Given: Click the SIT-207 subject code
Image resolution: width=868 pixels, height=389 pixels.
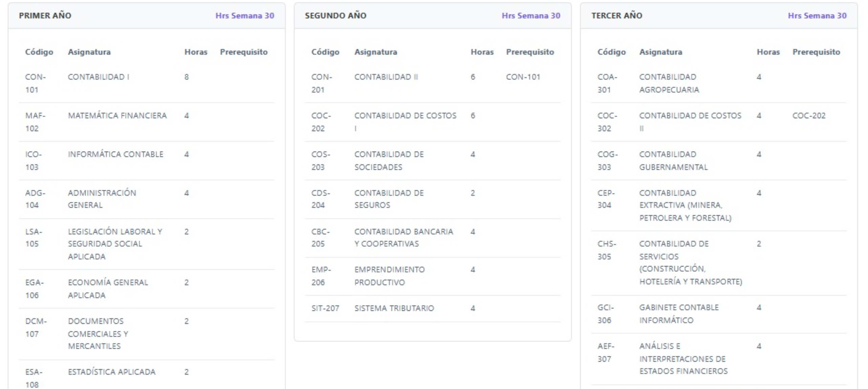Looking at the screenshot, I should click(x=325, y=308).
